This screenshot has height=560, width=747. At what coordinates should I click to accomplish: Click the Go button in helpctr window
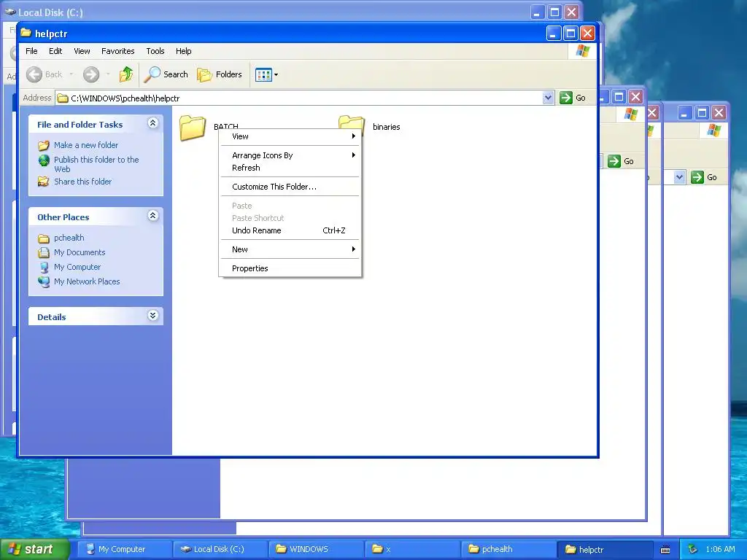tap(573, 98)
